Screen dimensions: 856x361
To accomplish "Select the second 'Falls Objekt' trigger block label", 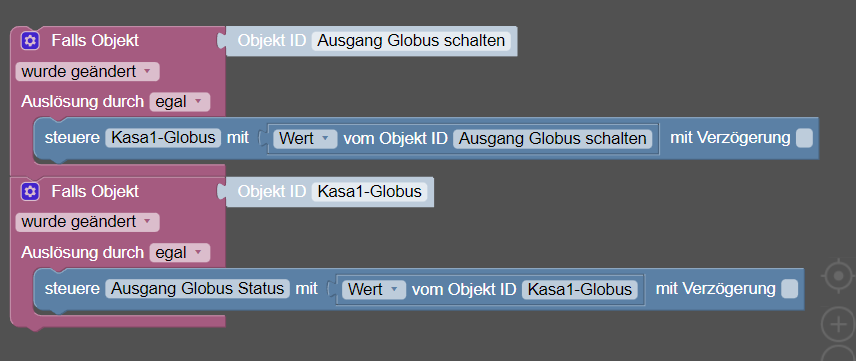I will tap(95, 192).
